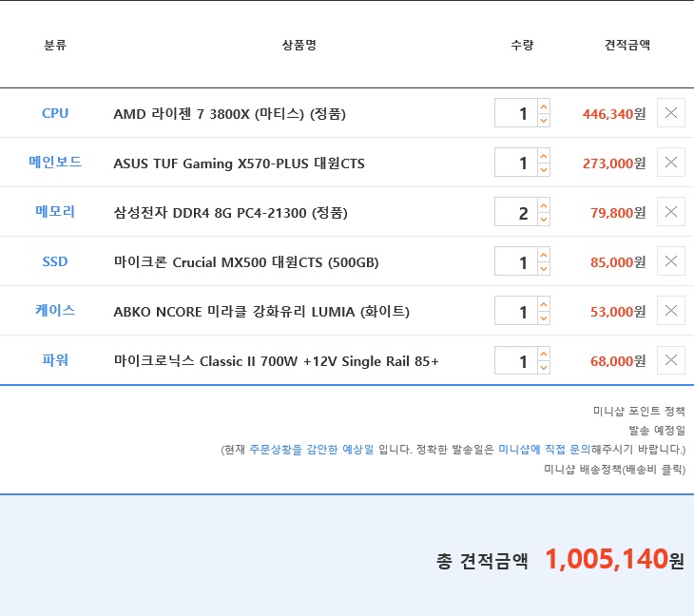
Task: Decrease 파워 quantity with down arrow
Action: click(x=544, y=368)
